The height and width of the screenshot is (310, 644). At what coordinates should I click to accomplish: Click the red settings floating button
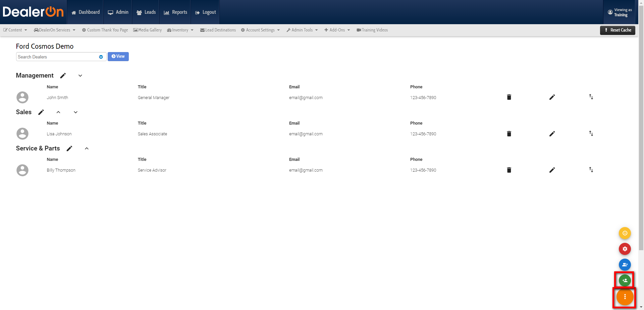(x=625, y=249)
